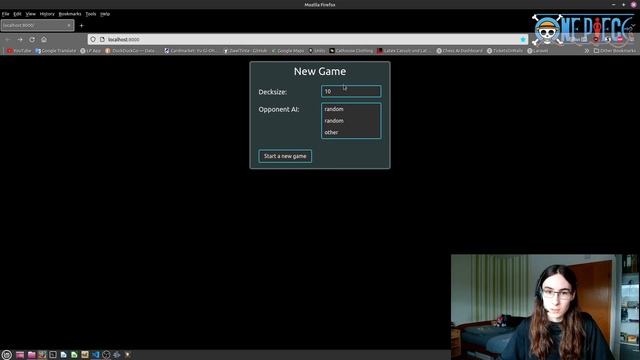Open the Laravel bookmark
Screen dimensions: 640x360
pyautogui.click(x=538, y=51)
